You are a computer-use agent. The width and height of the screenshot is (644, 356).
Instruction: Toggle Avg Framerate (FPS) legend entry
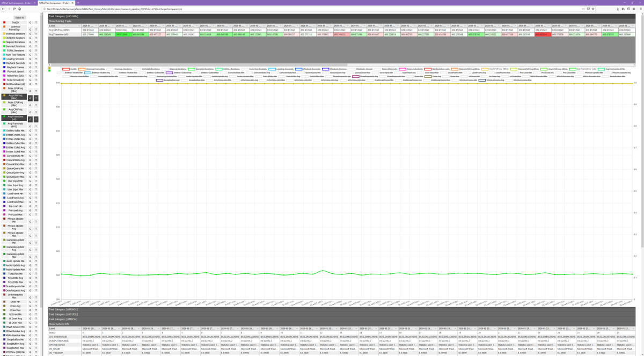point(612,69)
